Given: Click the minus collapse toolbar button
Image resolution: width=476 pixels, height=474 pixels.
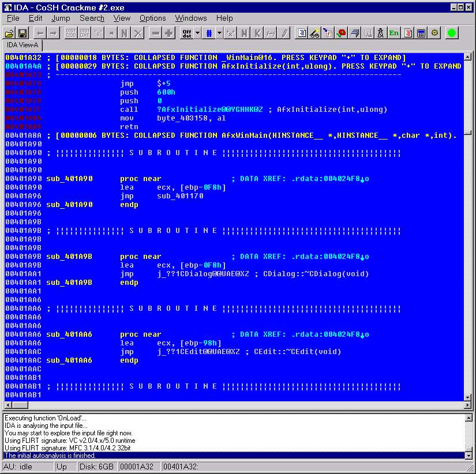Looking at the screenshot, I should (155, 33).
